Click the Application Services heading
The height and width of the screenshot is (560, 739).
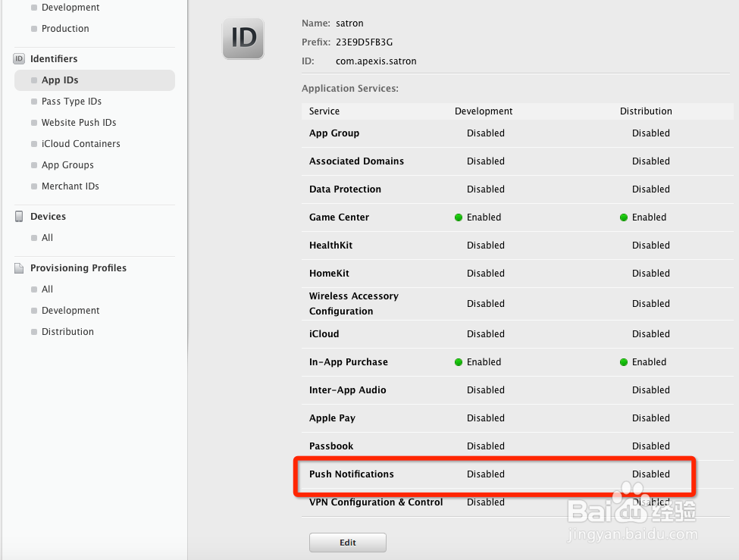(x=349, y=89)
